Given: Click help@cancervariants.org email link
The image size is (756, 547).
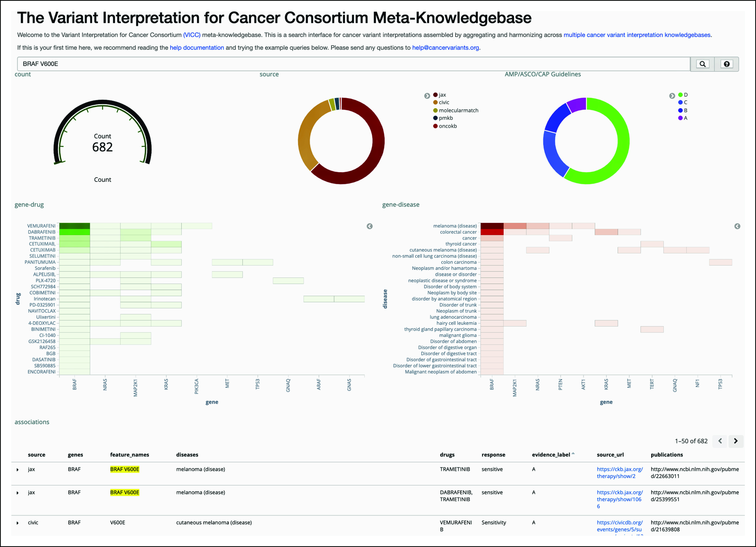Looking at the screenshot, I should [x=445, y=48].
